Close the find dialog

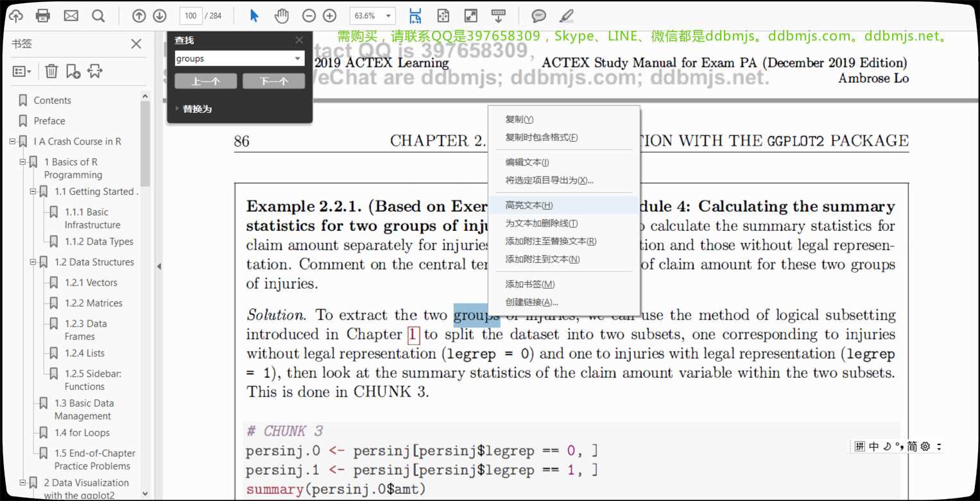[299, 40]
